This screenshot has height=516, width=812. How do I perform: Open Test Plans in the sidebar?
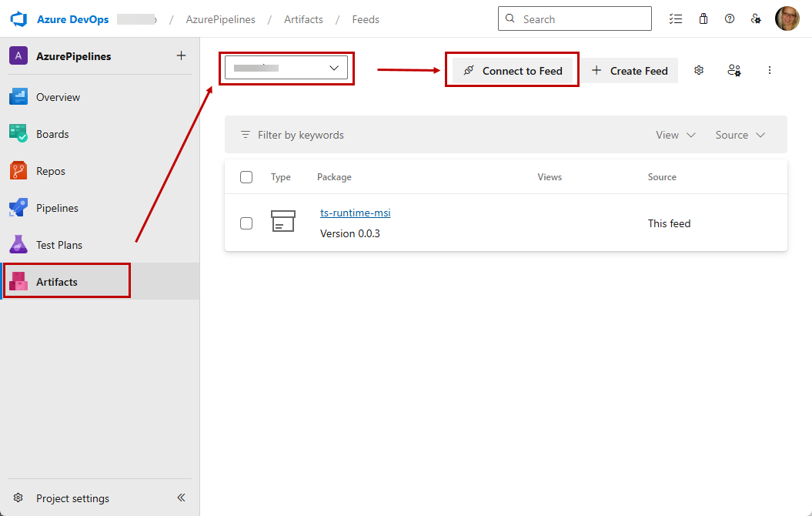[100, 245]
